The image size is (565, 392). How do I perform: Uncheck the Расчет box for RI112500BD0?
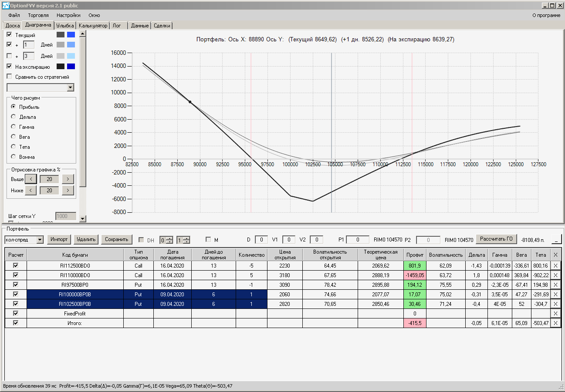pos(16,265)
